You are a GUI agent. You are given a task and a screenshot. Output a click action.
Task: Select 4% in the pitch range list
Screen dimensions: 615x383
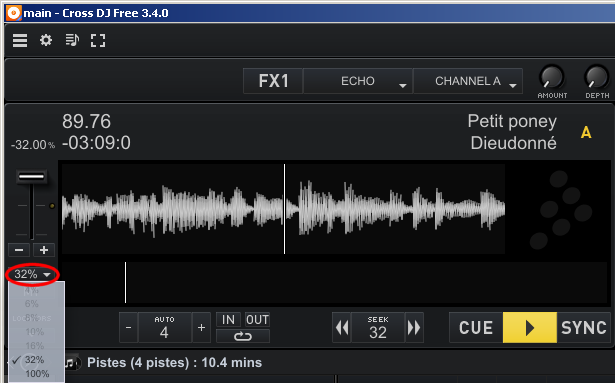[31, 291]
